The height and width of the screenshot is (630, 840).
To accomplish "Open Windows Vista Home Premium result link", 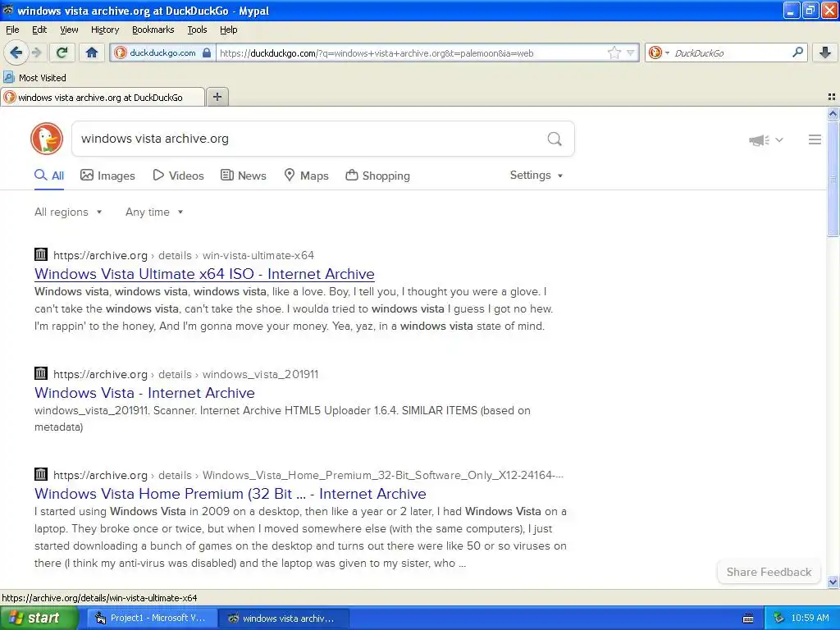I will [231, 493].
